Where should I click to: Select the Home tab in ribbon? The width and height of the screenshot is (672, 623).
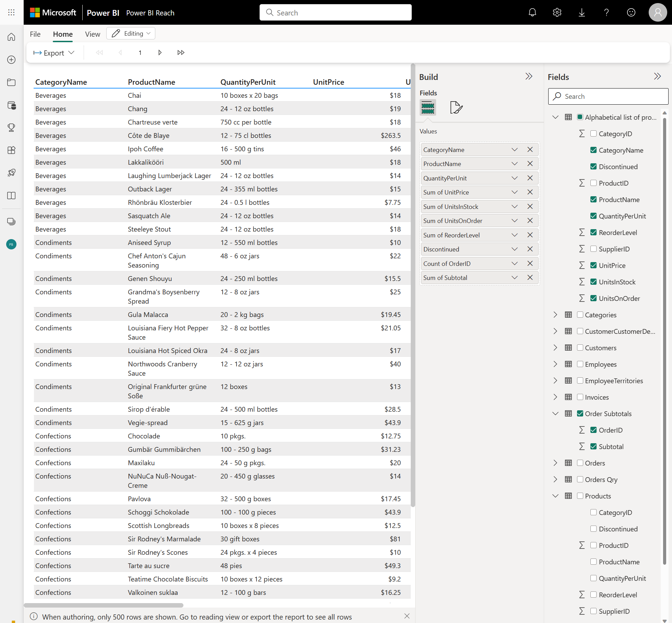click(62, 33)
